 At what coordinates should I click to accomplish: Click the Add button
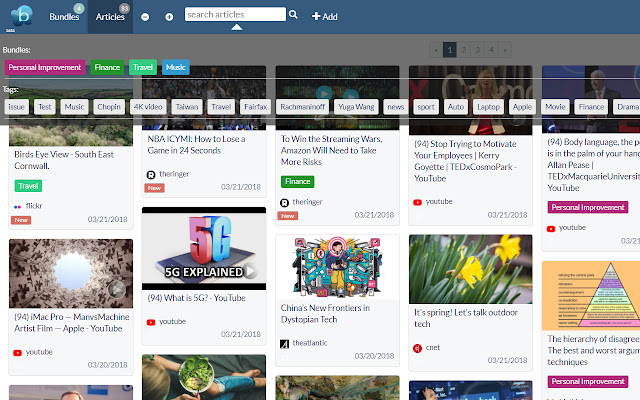(325, 17)
